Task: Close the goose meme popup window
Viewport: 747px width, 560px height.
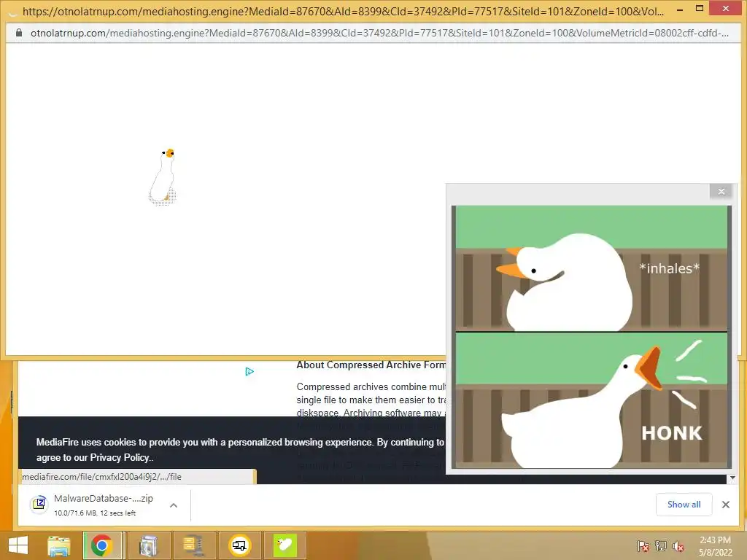Action: (721, 192)
